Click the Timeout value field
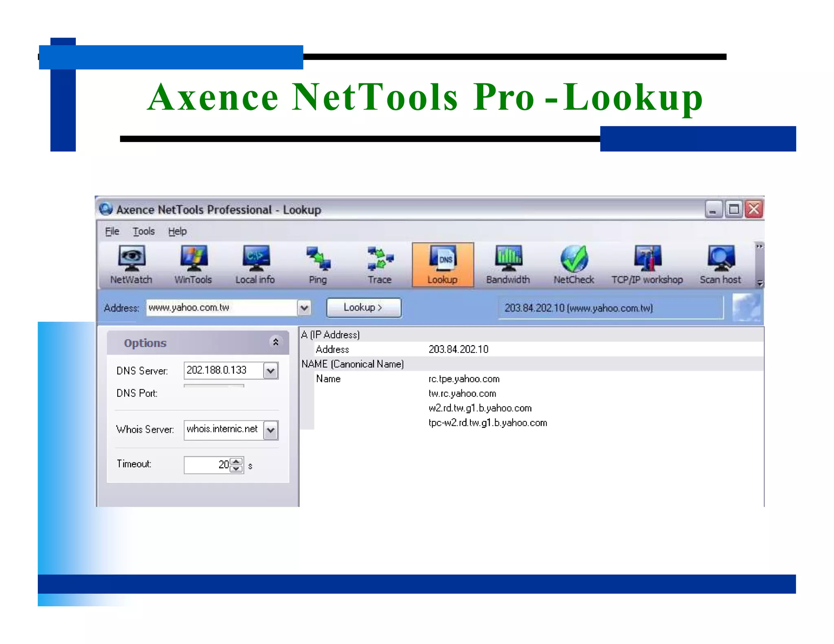This screenshot has height=644, width=834. pos(207,465)
